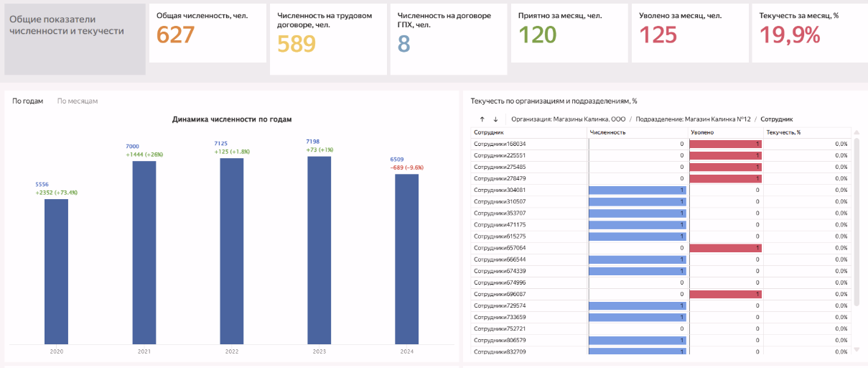868x368 pixels.
Task: Sort by the «Текучесть, %» column header
Action: [x=783, y=132]
